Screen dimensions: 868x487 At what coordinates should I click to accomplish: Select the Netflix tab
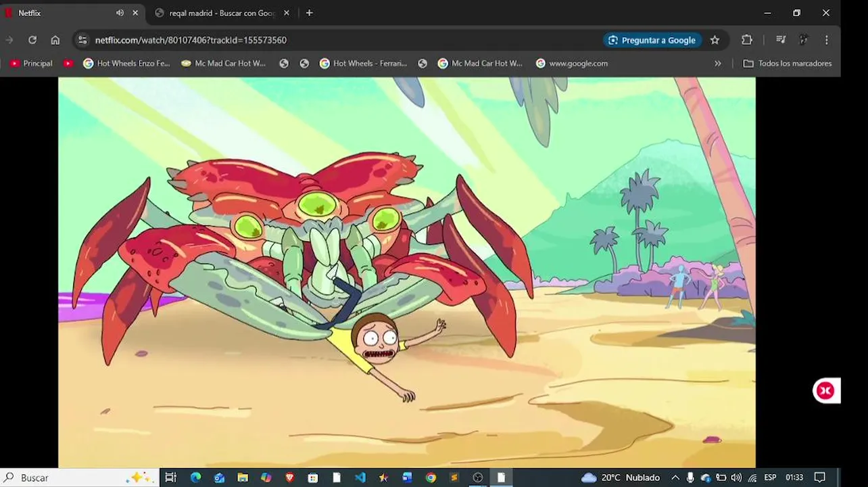[68, 13]
